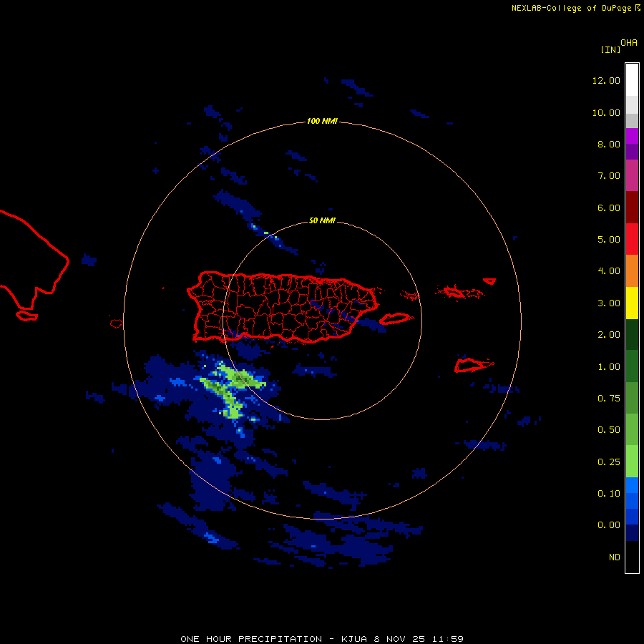Click the 3.00 scale label

609,303
